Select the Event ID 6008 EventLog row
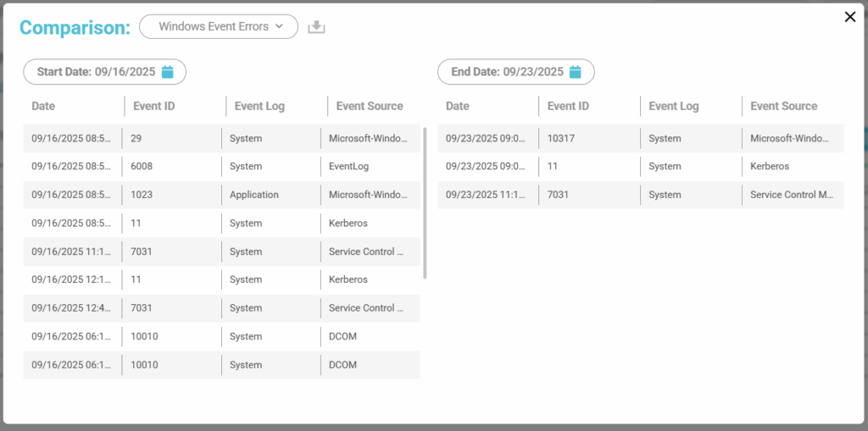Image resolution: width=868 pixels, height=431 pixels. [x=220, y=167]
